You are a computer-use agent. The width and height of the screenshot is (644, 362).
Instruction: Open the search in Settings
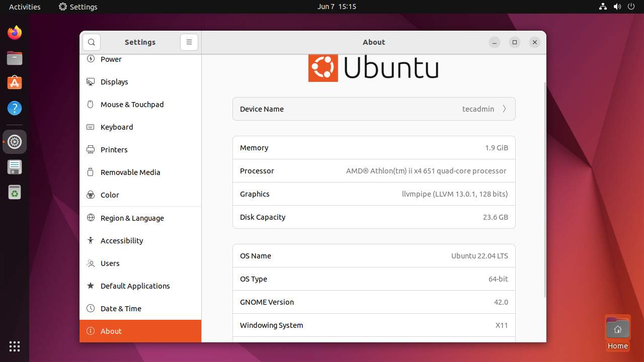tap(91, 42)
